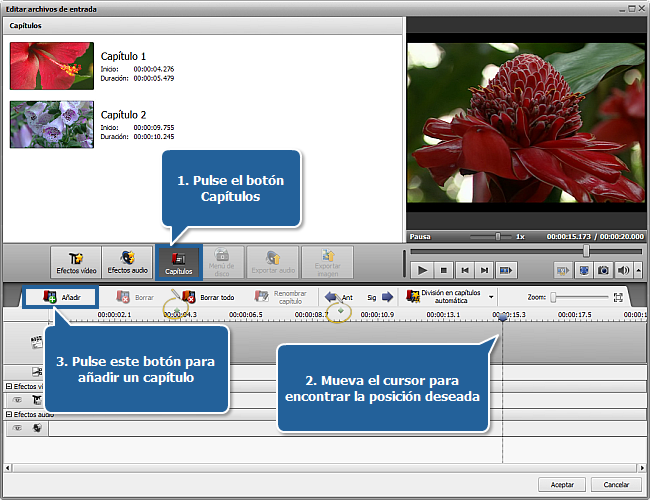Expand the volume control arrow
The width and height of the screenshot is (650, 500).
(x=637, y=270)
